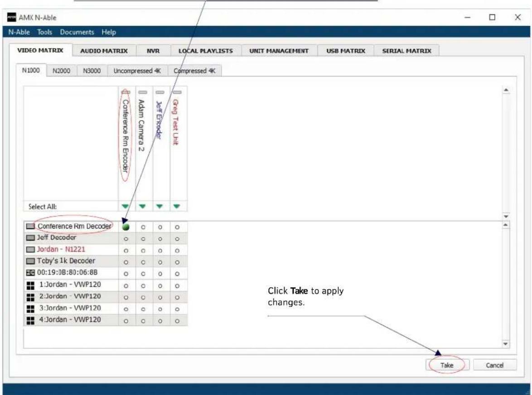
Task: Open the Compressed 4K sub-tab
Action: [194, 71]
